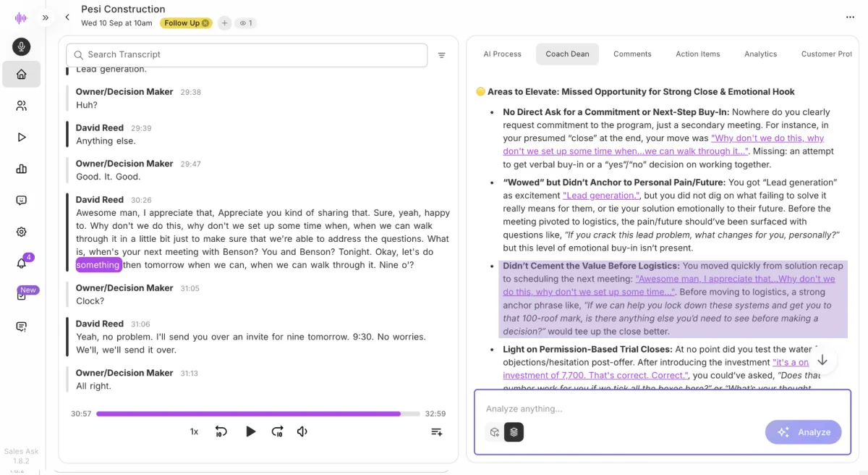Open the Action Items tab
Screen dimensions: 868x475
click(697, 54)
